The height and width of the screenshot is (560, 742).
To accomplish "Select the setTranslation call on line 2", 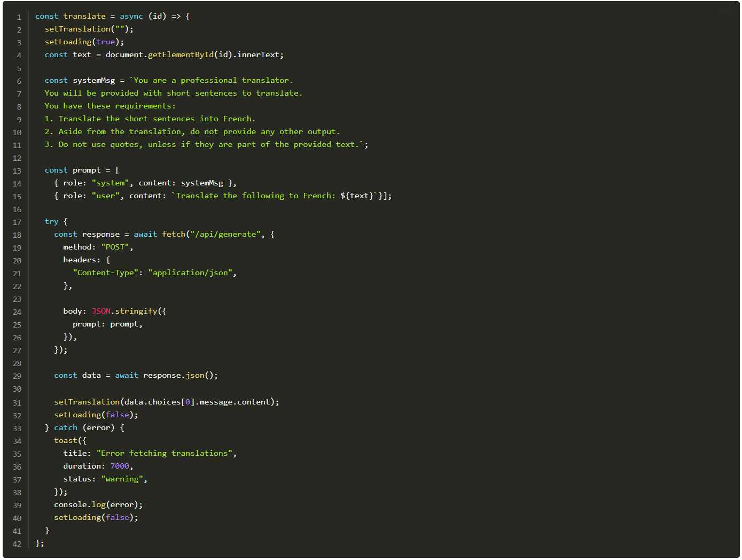I will pyautogui.click(x=78, y=29).
